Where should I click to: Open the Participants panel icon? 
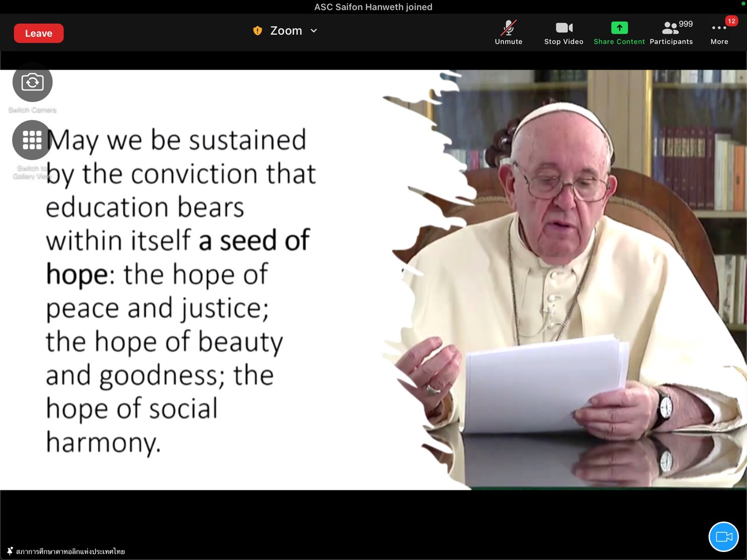670,28
